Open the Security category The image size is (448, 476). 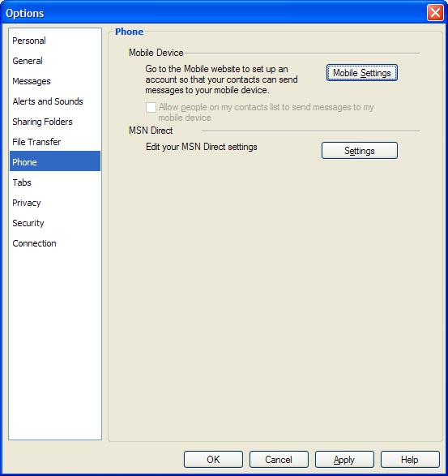(x=55, y=223)
